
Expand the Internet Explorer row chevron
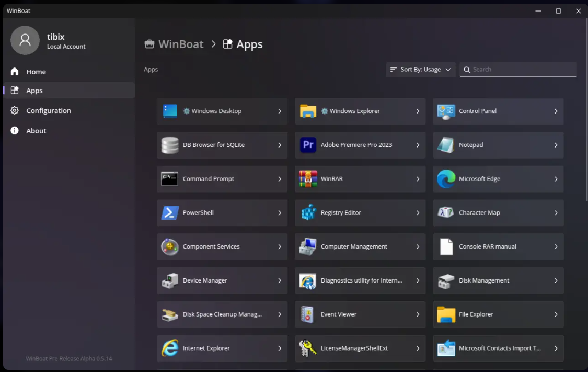[280, 348]
